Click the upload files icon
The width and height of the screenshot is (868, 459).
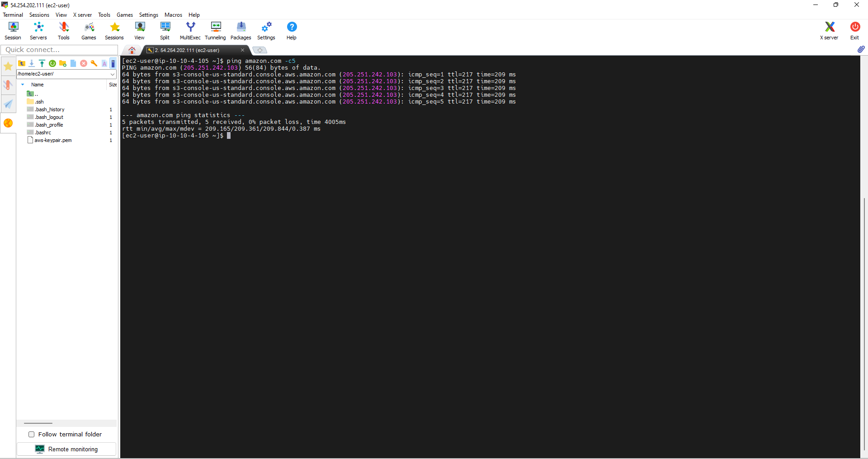[x=42, y=63]
